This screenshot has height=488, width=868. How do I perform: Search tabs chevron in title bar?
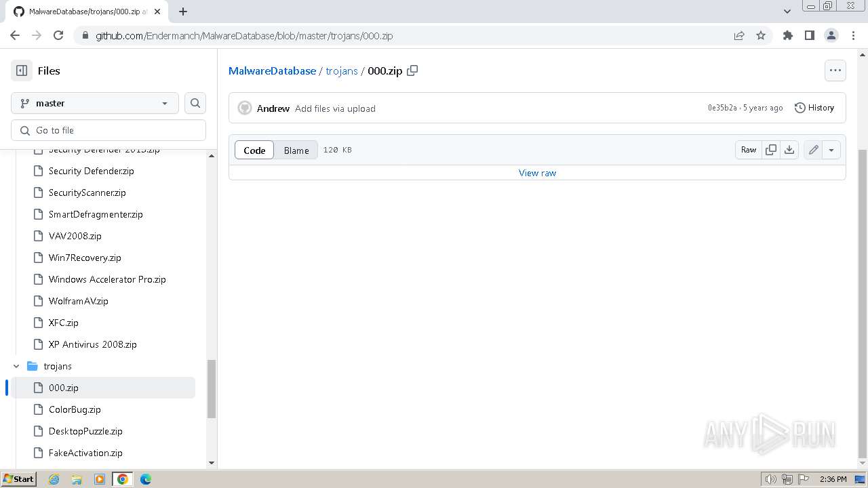coord(787,12)
